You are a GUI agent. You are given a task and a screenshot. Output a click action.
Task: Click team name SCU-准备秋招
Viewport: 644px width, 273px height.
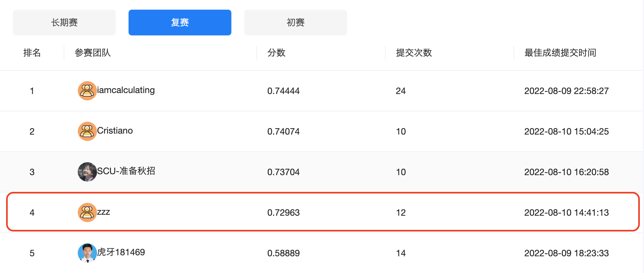126,171
